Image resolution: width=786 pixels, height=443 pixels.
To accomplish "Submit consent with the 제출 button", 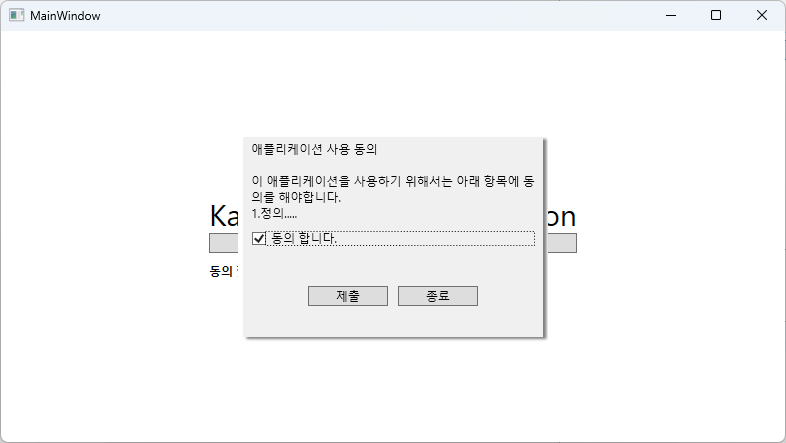I will pos(348,296).
